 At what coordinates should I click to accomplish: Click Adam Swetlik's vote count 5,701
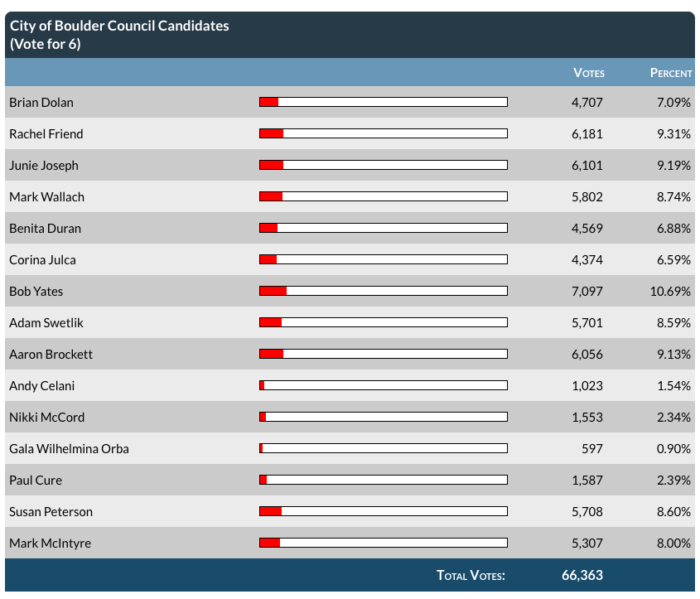[x=587, y=322]
